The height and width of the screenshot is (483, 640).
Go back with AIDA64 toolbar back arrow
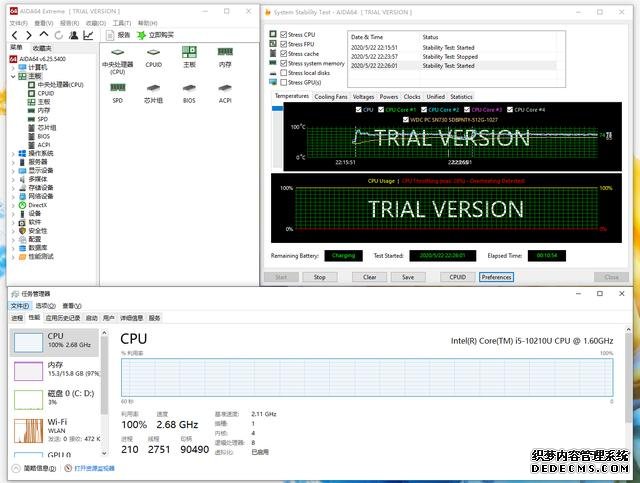[15, 36]
